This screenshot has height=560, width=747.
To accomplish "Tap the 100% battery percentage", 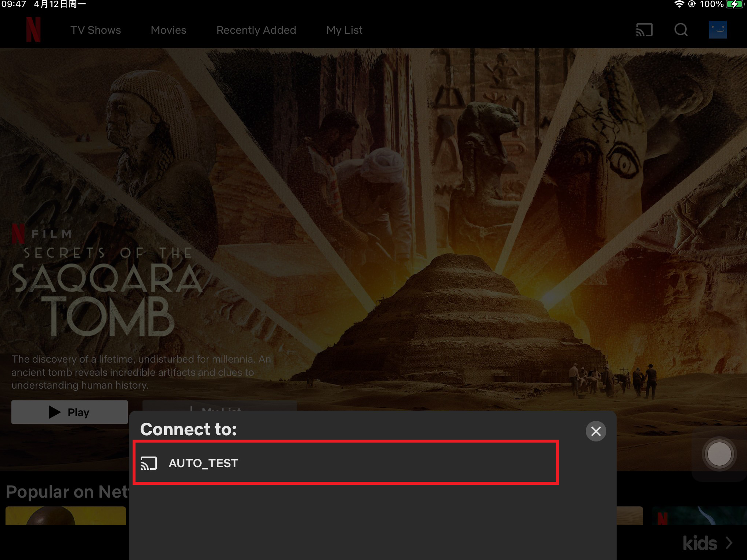I will click(712, 4).
